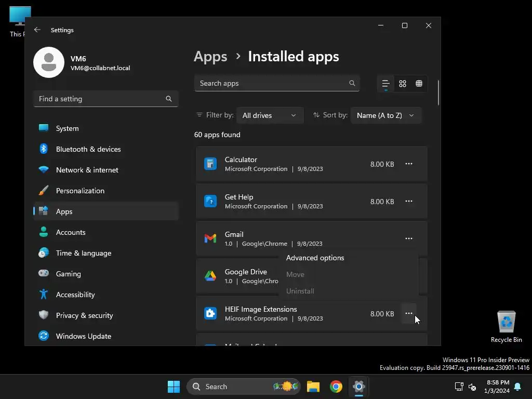Open Accounts settings
This screenshot has height=399, width=532.
pyautogui.click(x=106, y=232)
